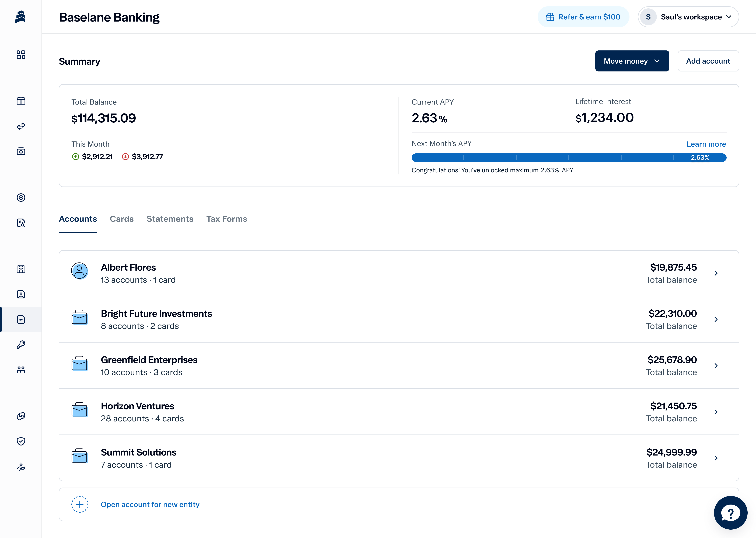Switch to the Tax Forms tab
This screenshot has height=538, width=756.
[x=226, y=219]
